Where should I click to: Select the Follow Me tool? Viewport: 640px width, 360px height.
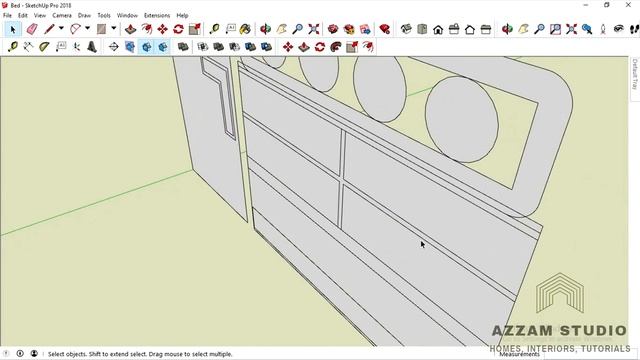(x=336, y=47)
